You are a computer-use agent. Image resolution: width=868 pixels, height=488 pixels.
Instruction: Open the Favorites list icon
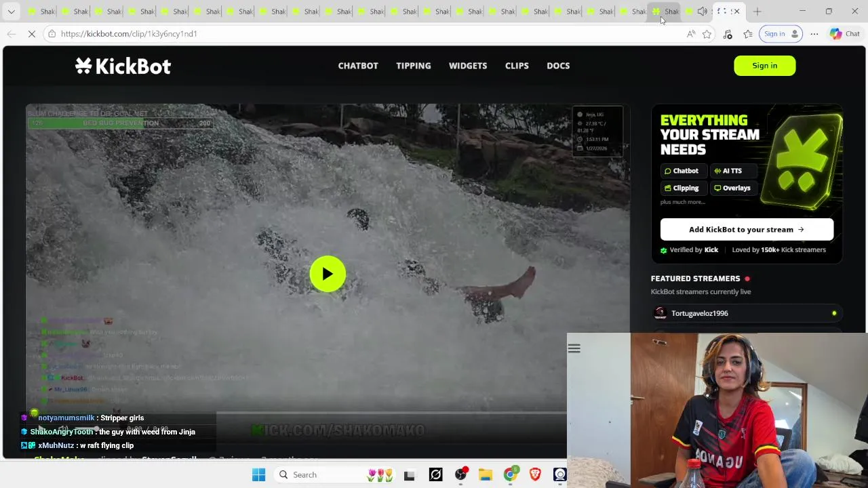click(748, 34)
